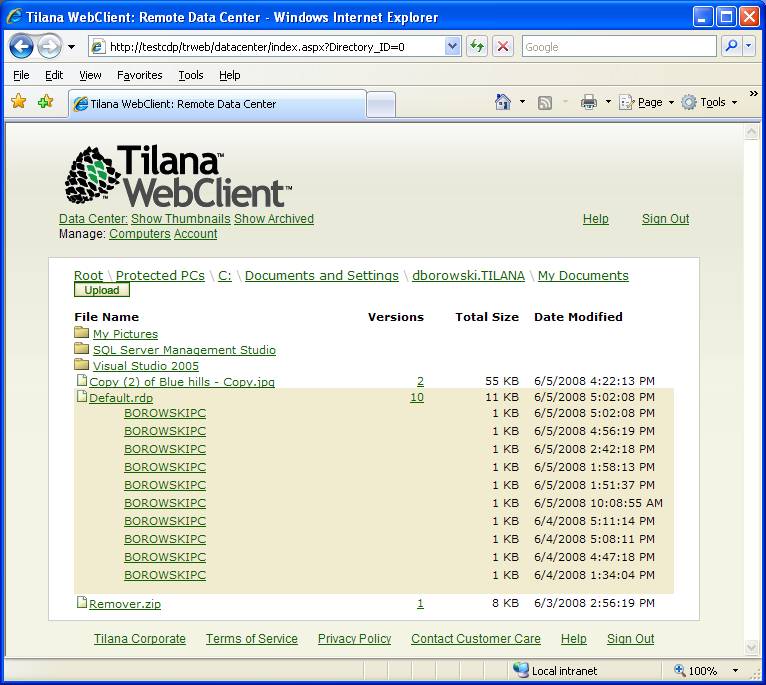Click the top Sign Out link

pos(665,219)
